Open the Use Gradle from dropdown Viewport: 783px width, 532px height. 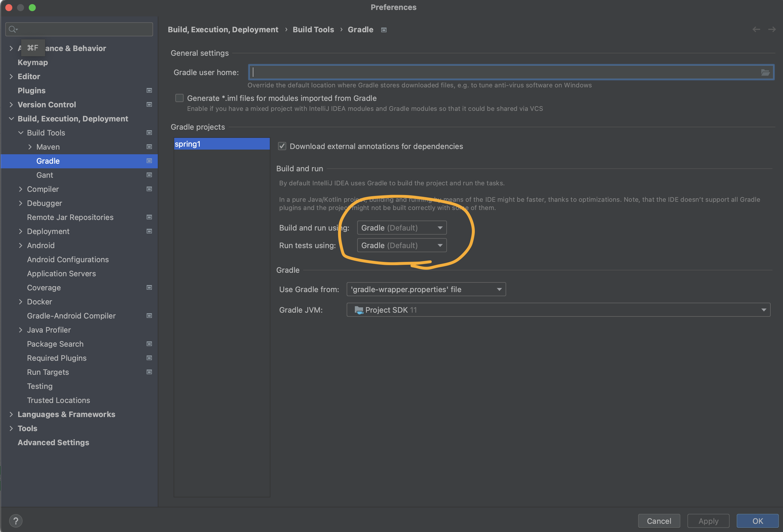pyautogui.click(x=426, y=289)
